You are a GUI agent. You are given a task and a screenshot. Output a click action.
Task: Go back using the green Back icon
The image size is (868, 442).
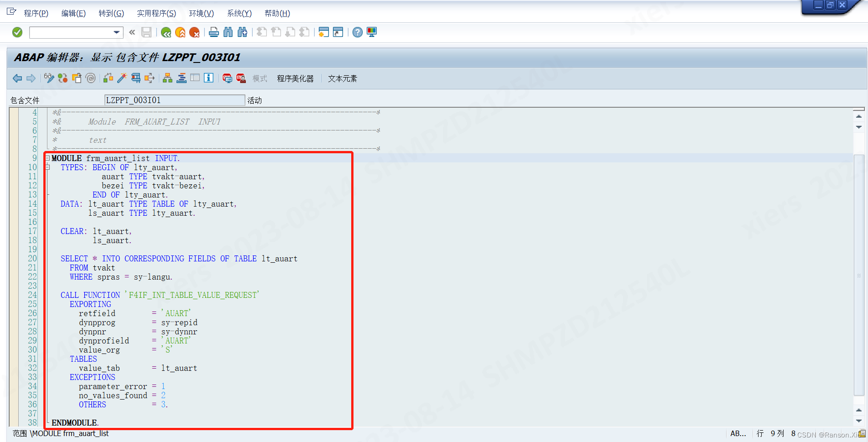point(165,32)
